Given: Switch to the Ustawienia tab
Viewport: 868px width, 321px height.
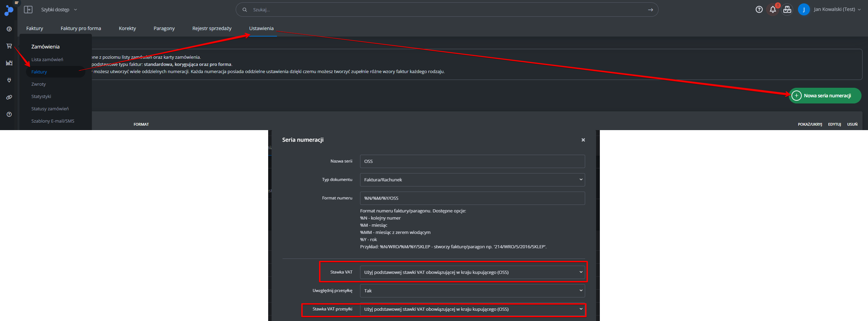Looking at the screenshot, I should (261, 28).
